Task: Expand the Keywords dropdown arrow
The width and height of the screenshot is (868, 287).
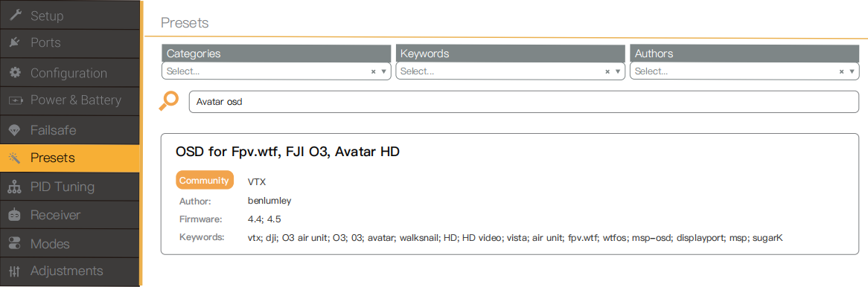Action: [618, 71]
